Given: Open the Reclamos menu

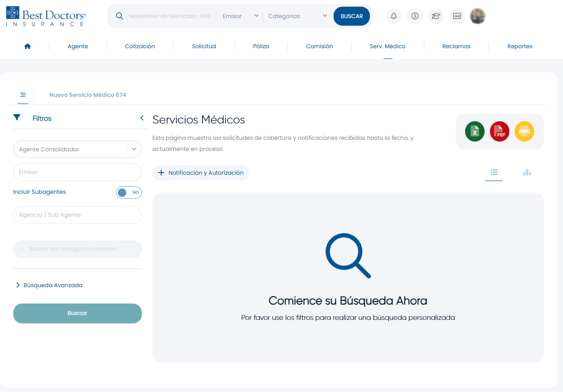Looking at the screenshot, I should point(456,46).
